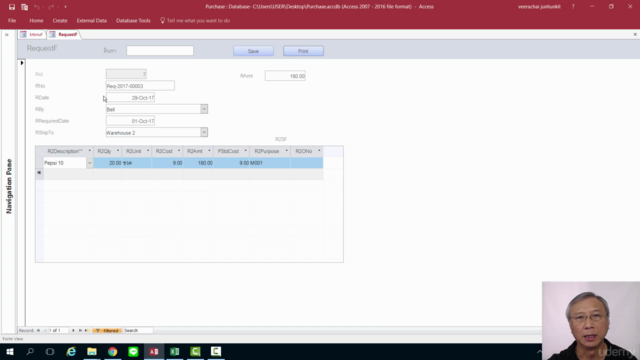Click the RDate field 29-Oct-17

pyautogui.click(x=130, y=98)
